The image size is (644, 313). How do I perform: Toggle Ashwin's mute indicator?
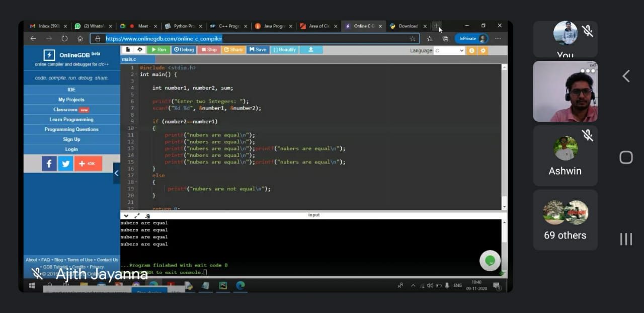pyautogui.click(x=586, y=135)
